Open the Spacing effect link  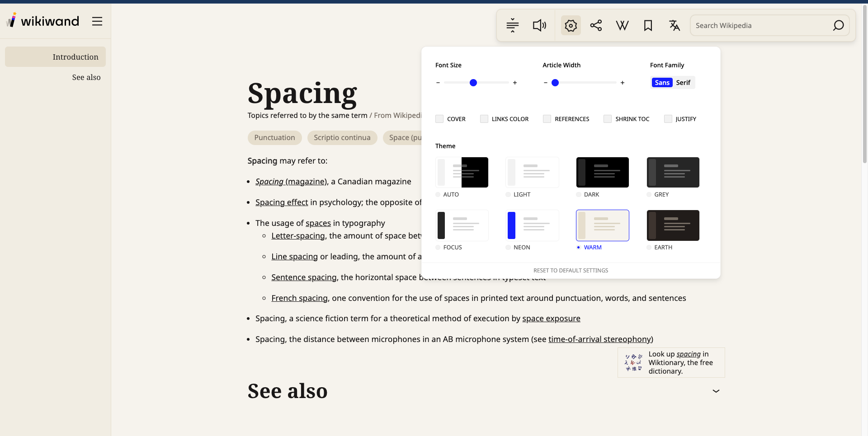pos(282,202)
